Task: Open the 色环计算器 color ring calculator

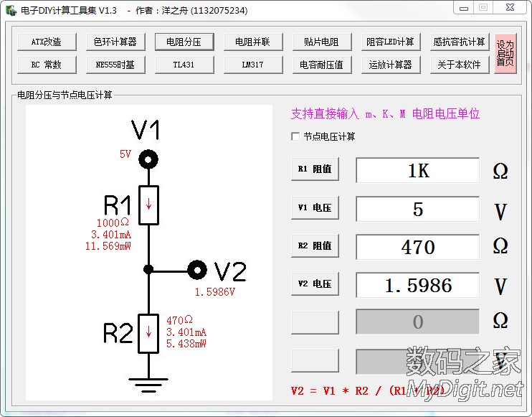Action: [115, 42]
